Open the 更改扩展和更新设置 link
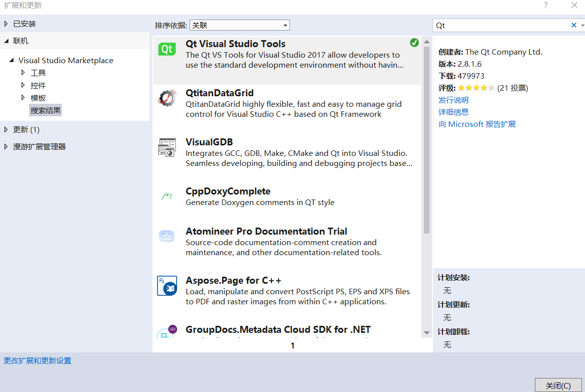The height and width of the screenshot is (392, 585). [x=37, y=361]
